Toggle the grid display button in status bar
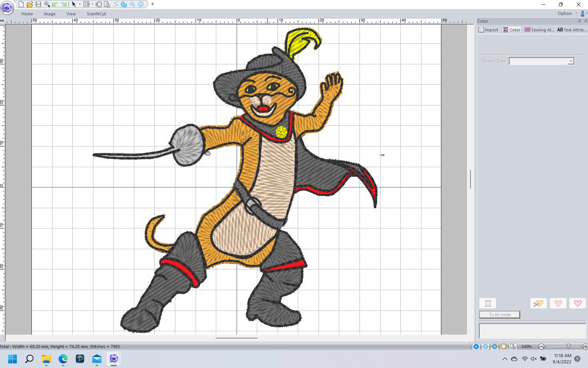588x368 pixels. [x=504, y=347]
